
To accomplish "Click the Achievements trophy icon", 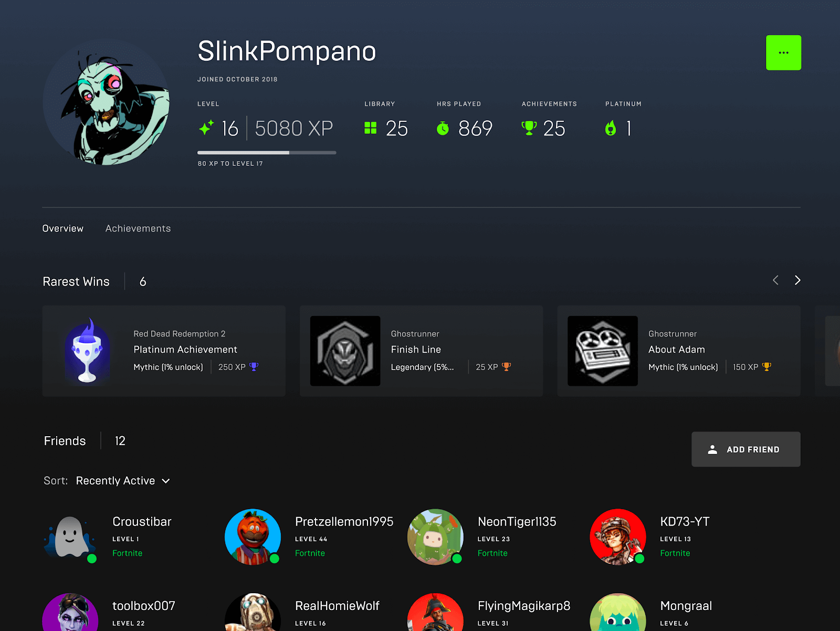I will 529,127.
